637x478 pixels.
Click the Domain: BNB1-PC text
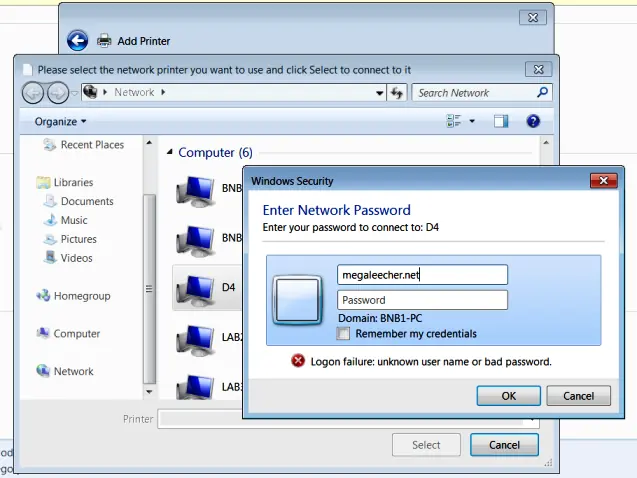380,318
